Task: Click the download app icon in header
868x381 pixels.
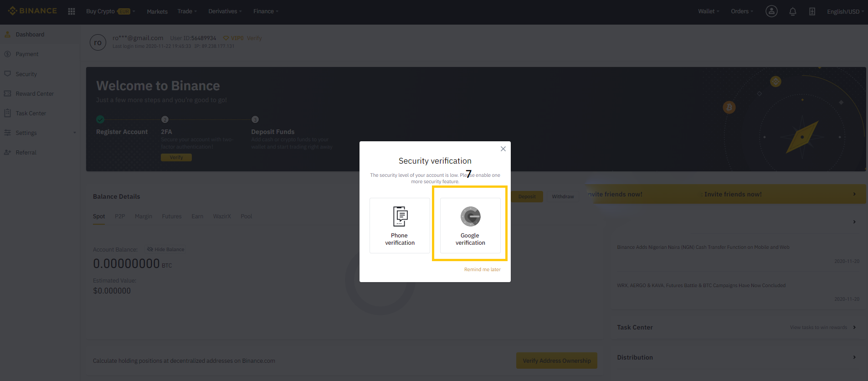Action: tap(812, 11)
